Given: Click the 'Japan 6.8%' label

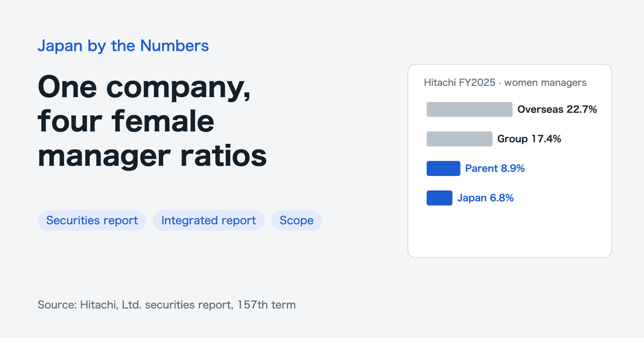Looking at the screenshot, I should [485, 198].
